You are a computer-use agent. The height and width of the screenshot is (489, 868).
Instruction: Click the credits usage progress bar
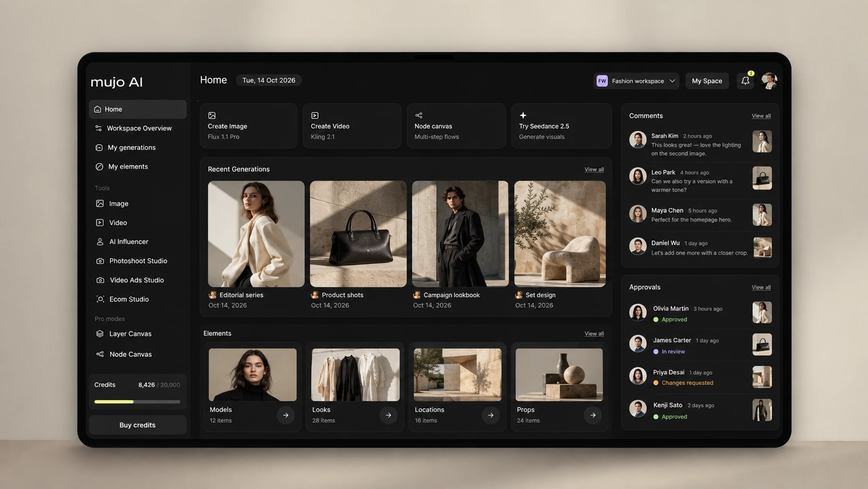(137, 402)
